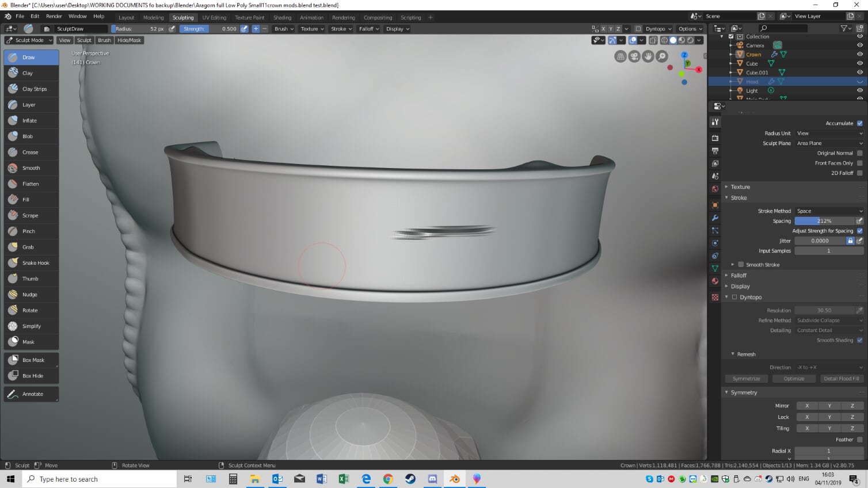Select the Thumb brush tool
The image size is (868, 488).
tap(31, 279)
